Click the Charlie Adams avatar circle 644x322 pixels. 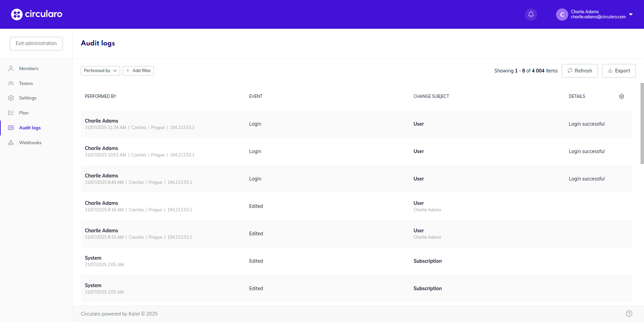(x=562, y=15)
